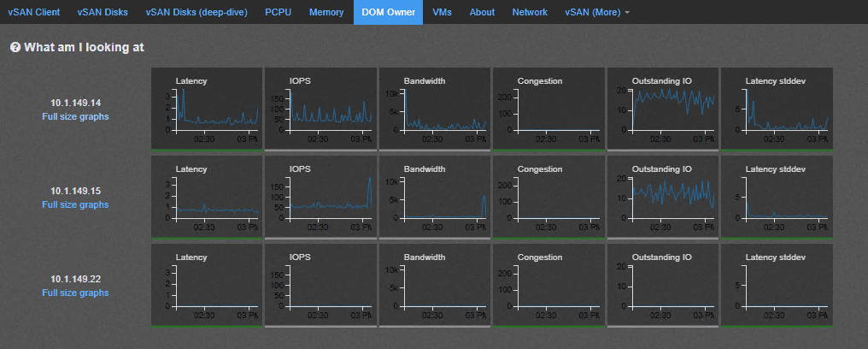Click the Outstanding IO graph for 10.1.149.15

click(x=663, y=198)
